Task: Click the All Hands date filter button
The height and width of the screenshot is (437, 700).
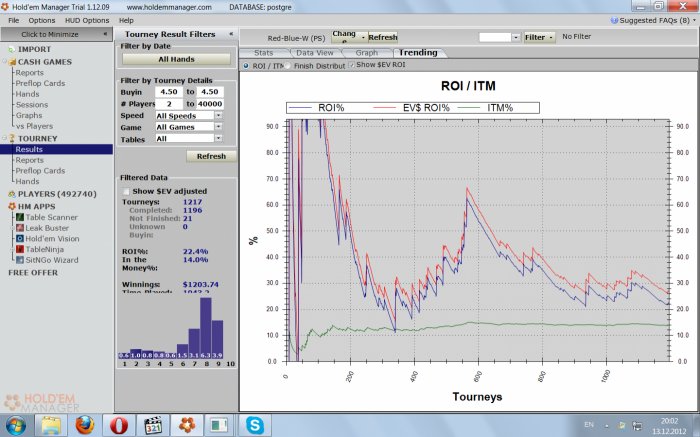Action: tap(176, 59)
